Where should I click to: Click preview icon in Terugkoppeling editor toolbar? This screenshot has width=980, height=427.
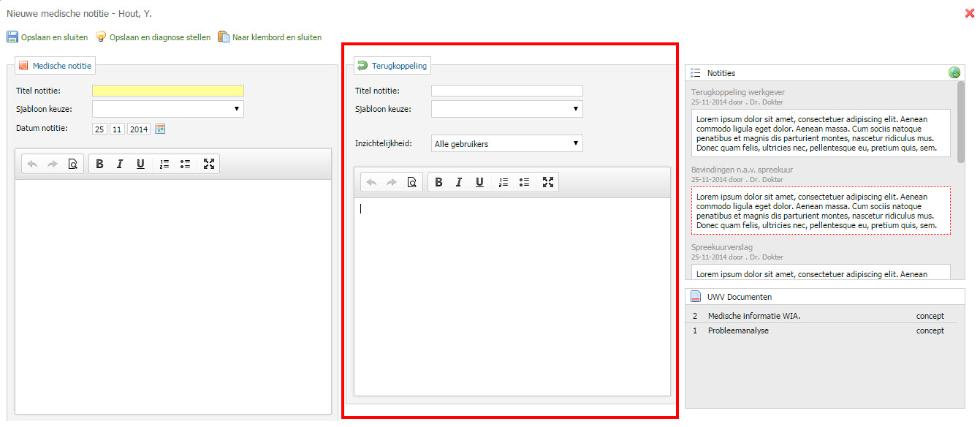point(411,183)
